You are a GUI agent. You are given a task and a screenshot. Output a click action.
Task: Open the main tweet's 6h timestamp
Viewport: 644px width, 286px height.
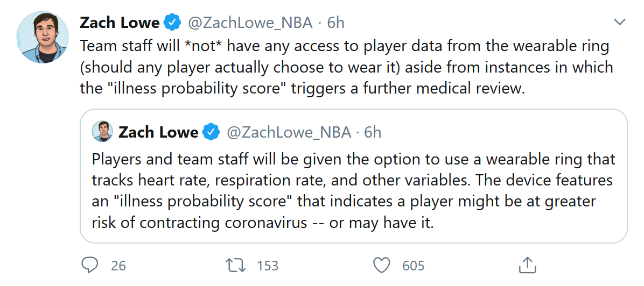(x=335, y=23)
